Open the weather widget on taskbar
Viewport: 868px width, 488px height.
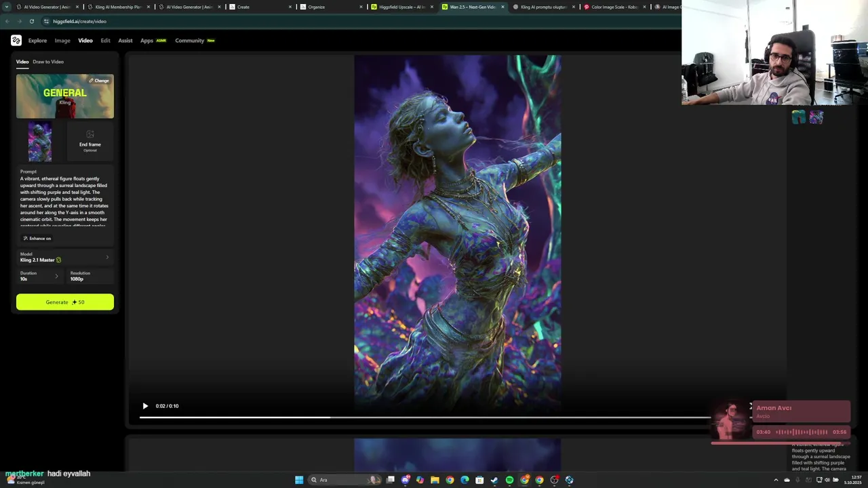click(26, 480)
